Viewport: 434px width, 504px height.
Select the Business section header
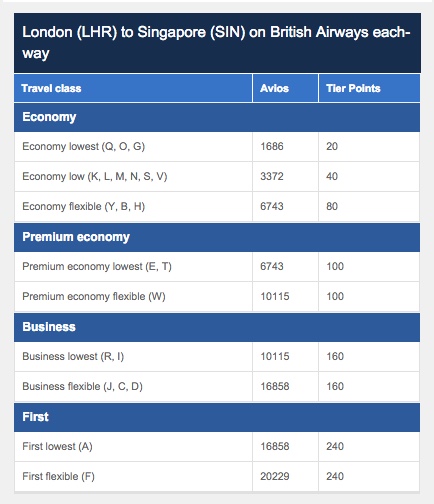(x=217, y=327)
